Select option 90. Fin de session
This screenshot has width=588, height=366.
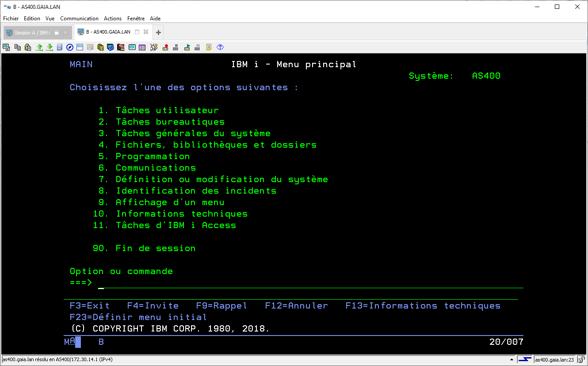pyautogui.click(x=144, y=248)
